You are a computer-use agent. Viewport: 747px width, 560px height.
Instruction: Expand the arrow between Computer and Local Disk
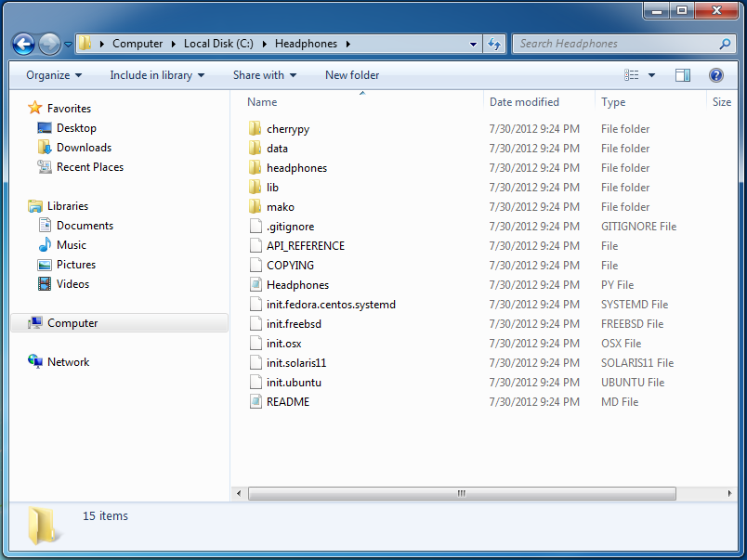click(x=174, y=44)
